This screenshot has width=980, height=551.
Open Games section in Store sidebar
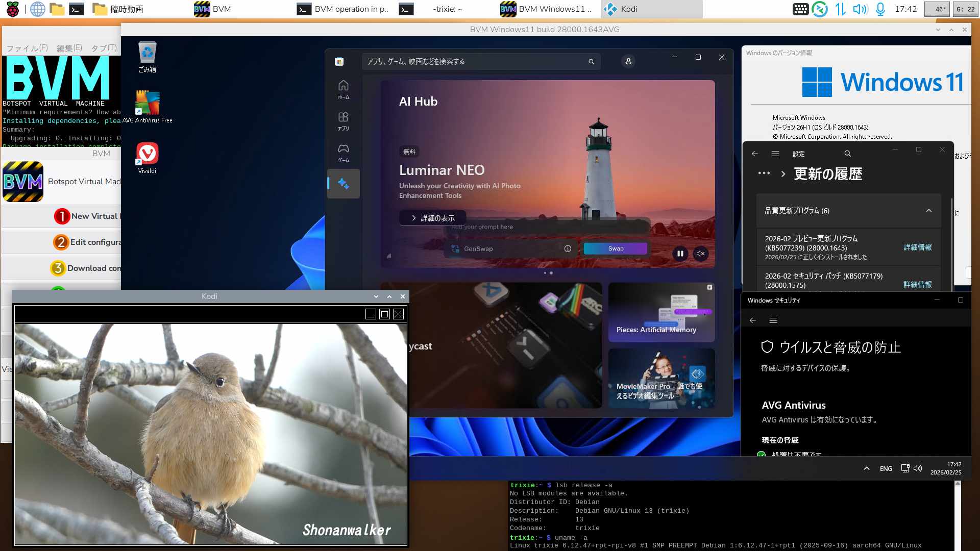344,153
